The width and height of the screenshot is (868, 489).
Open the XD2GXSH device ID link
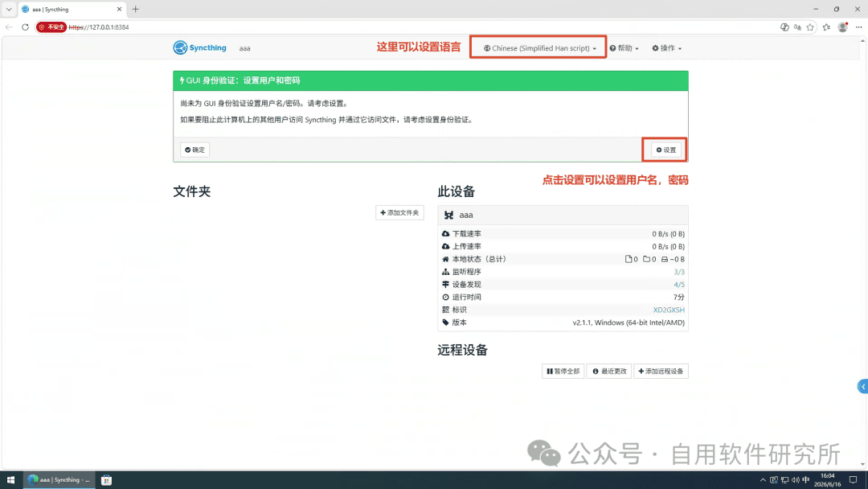[669, 310]
